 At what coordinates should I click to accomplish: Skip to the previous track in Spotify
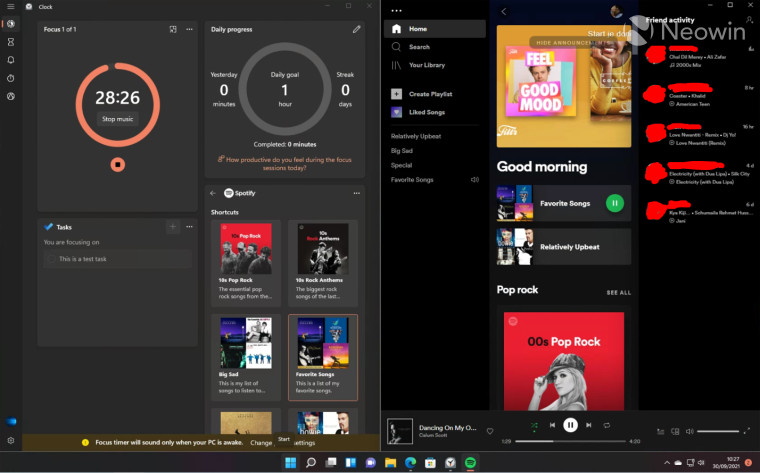pos(552,425)
